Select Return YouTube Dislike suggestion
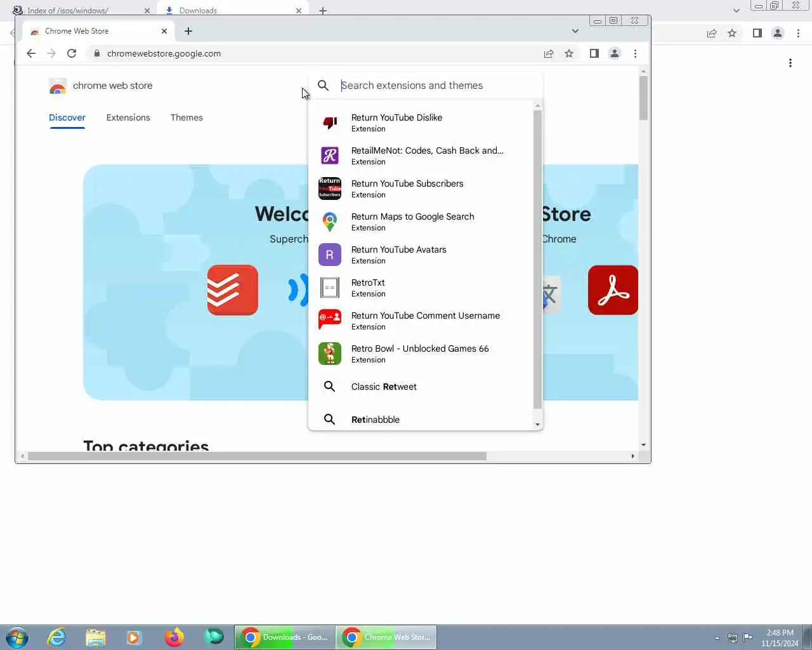The image size is (812, 650). [x=421, y=123]
